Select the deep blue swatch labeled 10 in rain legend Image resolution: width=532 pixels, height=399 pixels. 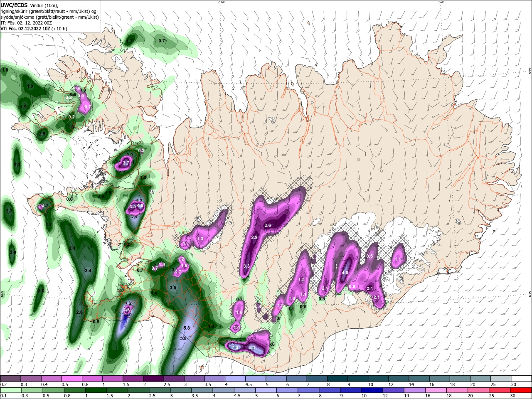pos(372,390)
